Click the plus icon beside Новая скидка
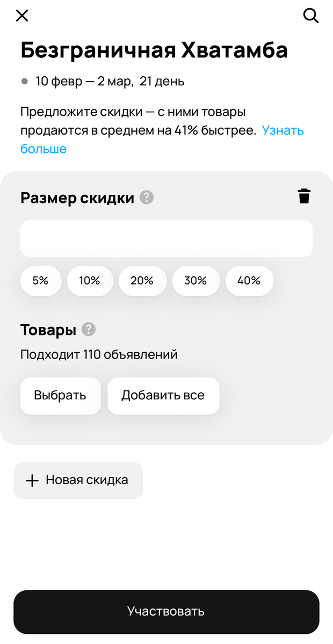Image resolution: width=333 pixels, height=644 pixels. click(32, 480)
